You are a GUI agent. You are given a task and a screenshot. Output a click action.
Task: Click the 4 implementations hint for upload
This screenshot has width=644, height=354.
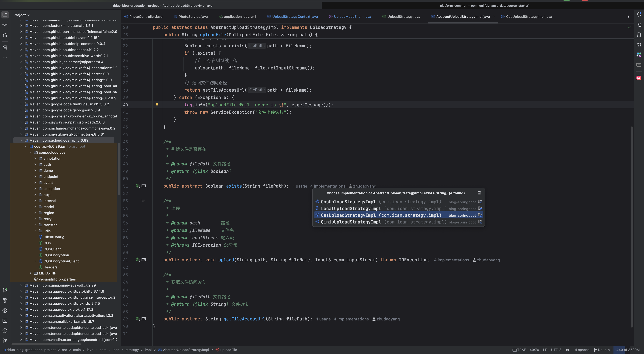[x=451, y=260]
